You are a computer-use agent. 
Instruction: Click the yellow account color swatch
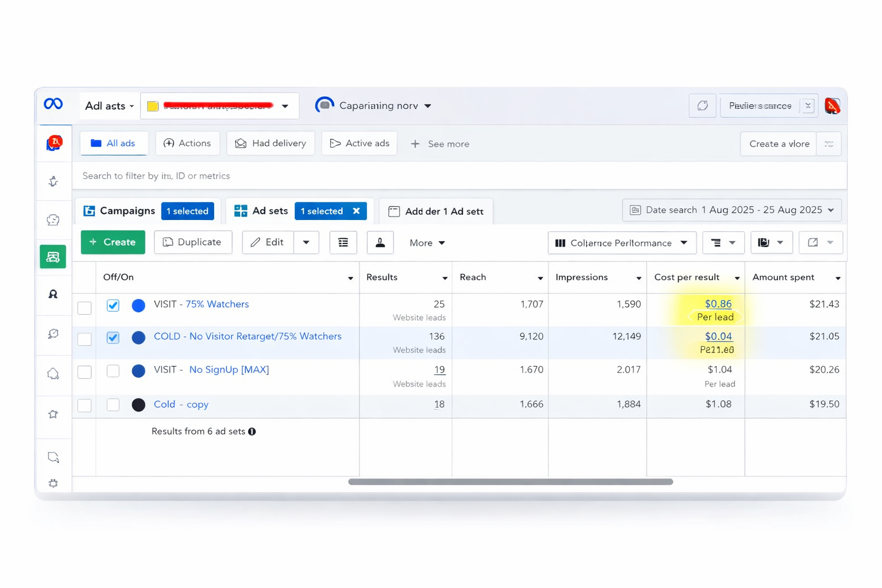click(x=152, y=106)
